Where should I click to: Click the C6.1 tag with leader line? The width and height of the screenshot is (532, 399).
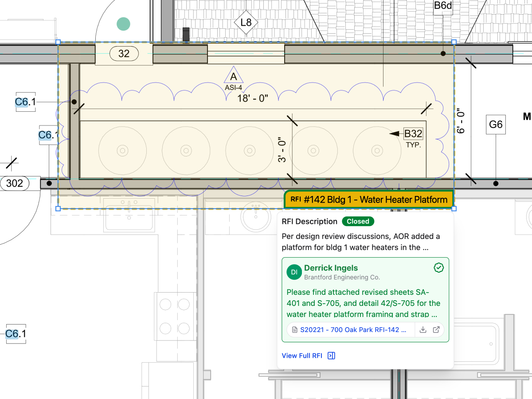point(25,102)
